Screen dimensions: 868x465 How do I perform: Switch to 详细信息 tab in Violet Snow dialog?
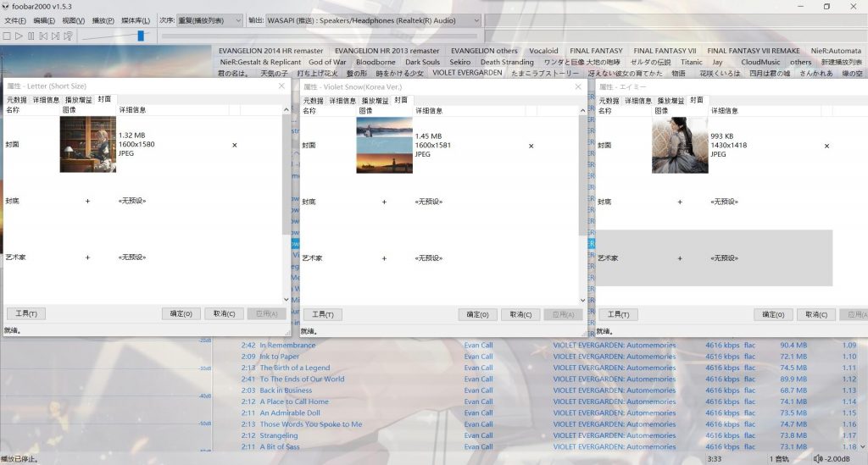coord(342,101)
